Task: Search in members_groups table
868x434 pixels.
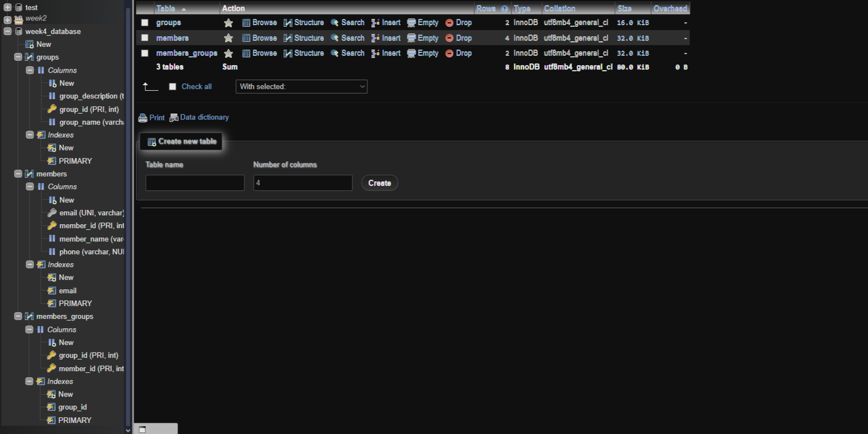Action: pyautogui.click(x=348, y=53)
